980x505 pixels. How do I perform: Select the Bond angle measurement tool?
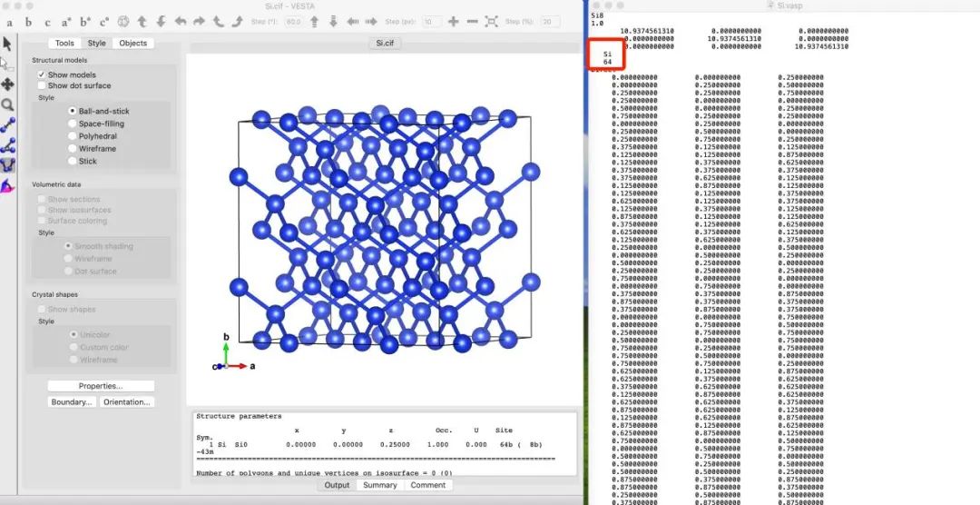tap(7, 145)
